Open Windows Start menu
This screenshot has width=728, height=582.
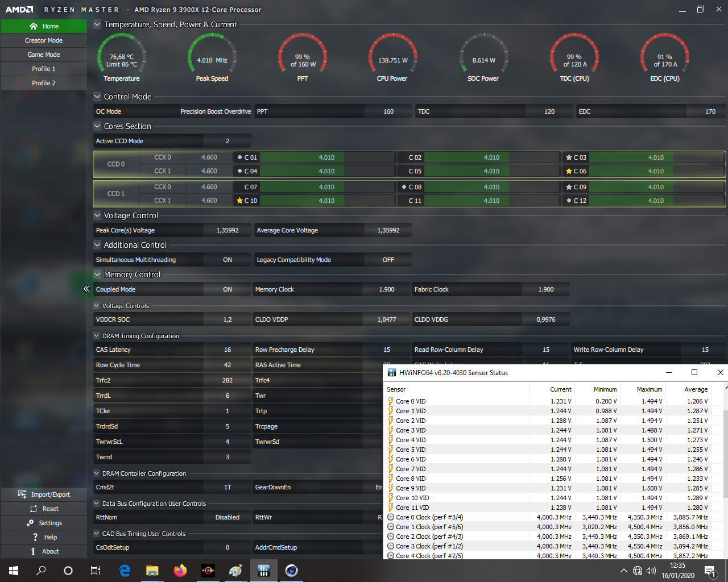coord(14,571)
